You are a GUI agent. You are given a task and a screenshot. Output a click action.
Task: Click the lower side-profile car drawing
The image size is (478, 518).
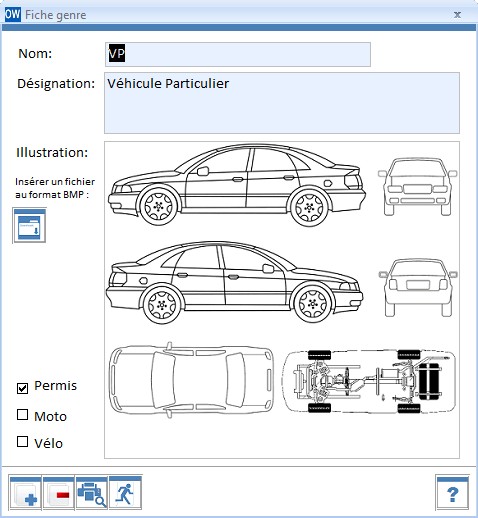point(234,282)
